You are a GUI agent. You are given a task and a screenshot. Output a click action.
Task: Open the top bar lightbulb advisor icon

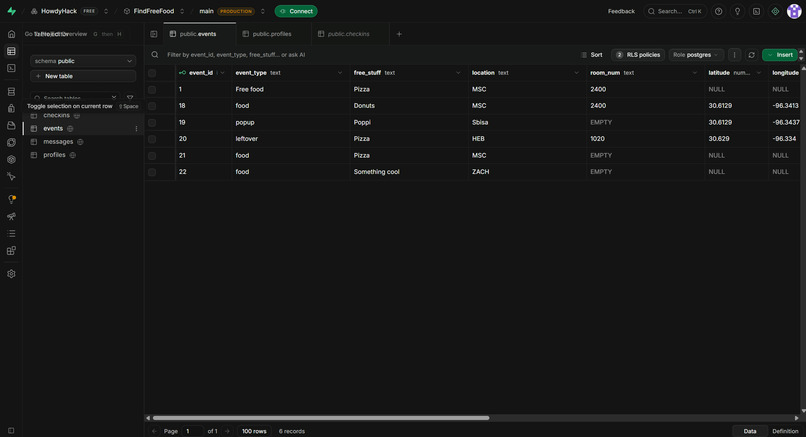coord(738,11)
